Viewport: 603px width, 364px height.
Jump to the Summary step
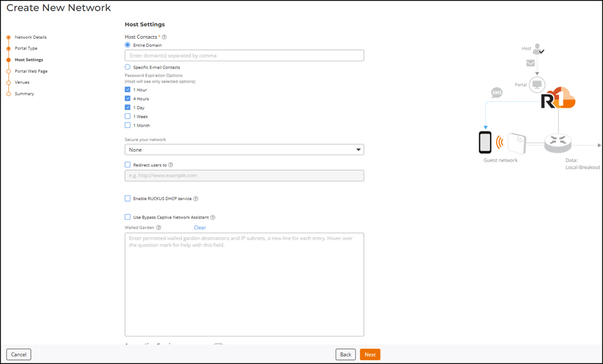click(x=24, y=94)
